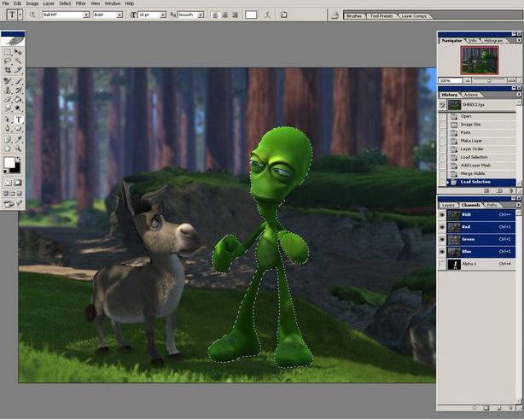Select the Hand tool
Screen dimensions: 524x420
tap(8, 149)
